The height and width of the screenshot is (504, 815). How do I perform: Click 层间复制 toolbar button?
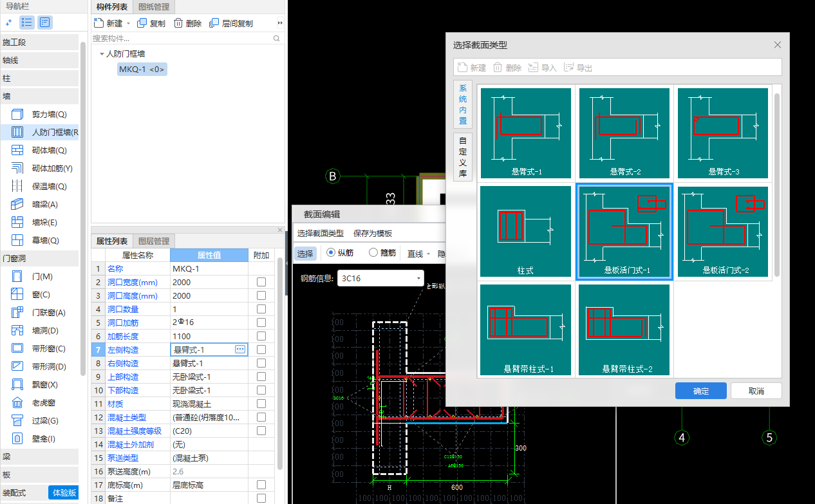(x=231, y=23)
